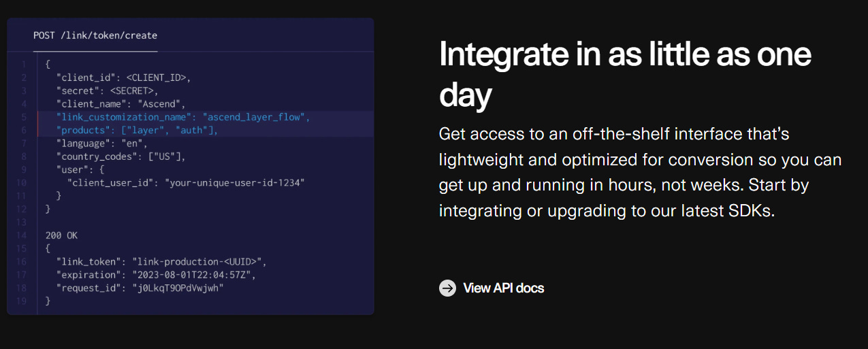Select the POST /link/token/create tab
868x349 pixels.
coord(95,35)
